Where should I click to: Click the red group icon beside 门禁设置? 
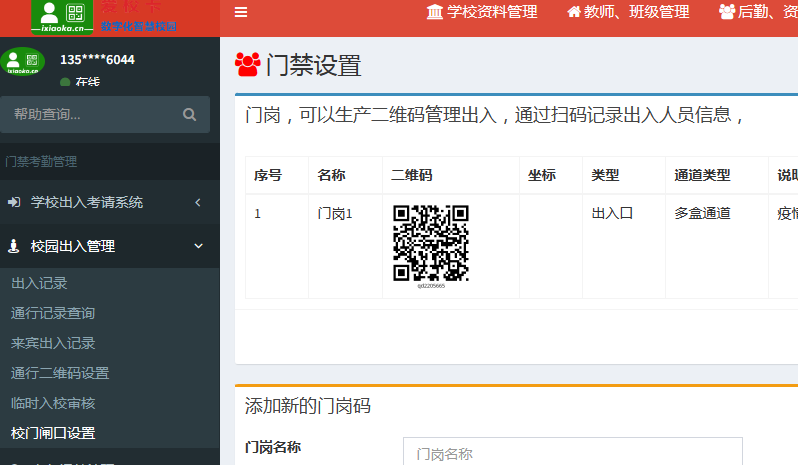(x=248, y=65)
